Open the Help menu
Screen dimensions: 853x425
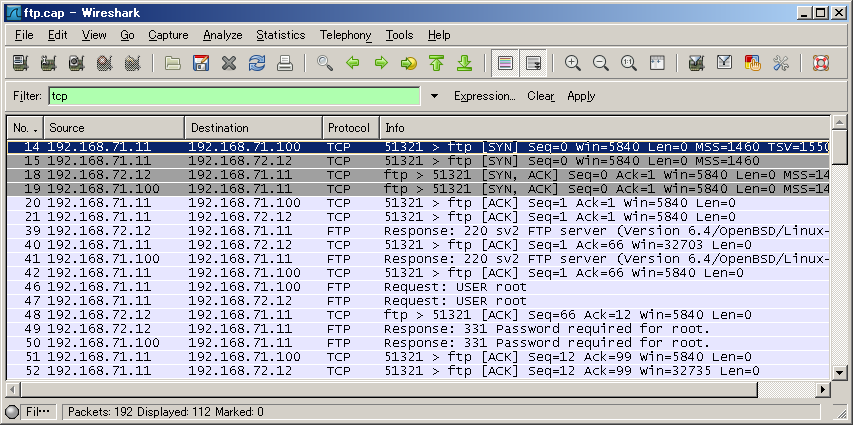438,35
